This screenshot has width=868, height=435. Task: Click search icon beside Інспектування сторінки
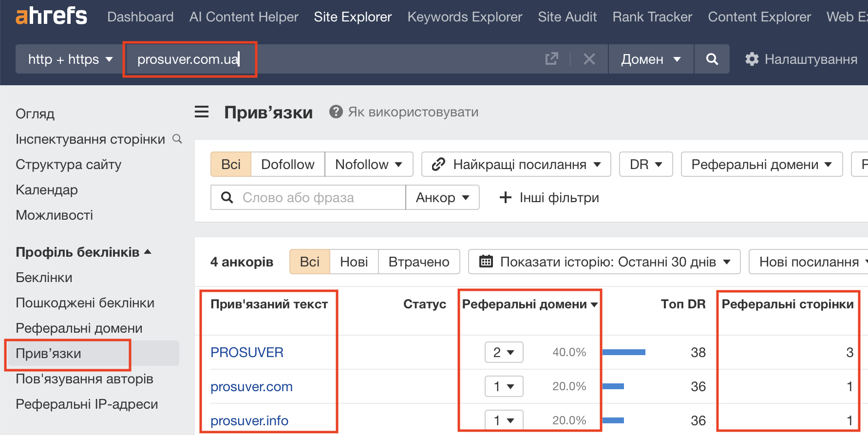click(x=177, y=139)
